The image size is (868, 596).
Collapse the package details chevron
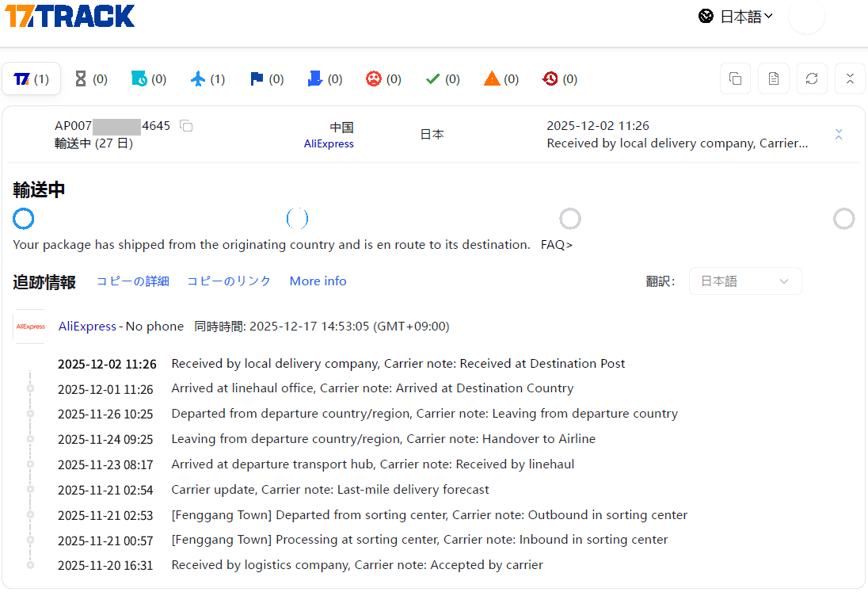[839, 135]
